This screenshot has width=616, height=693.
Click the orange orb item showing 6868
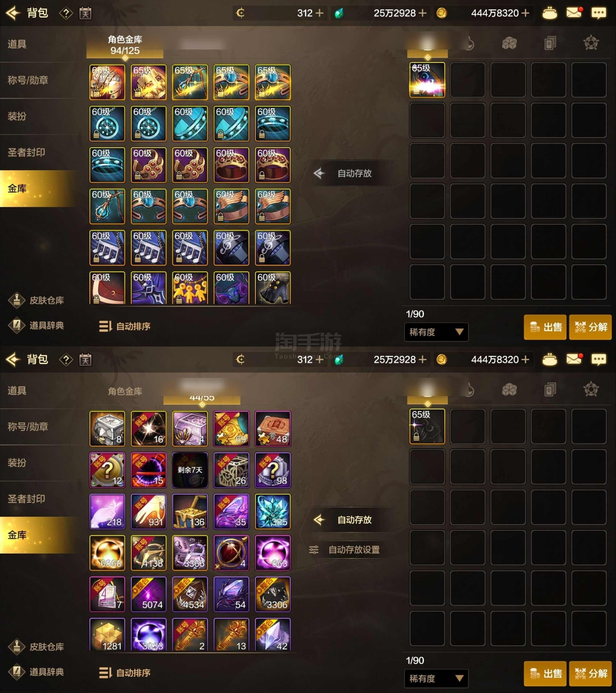107,553
